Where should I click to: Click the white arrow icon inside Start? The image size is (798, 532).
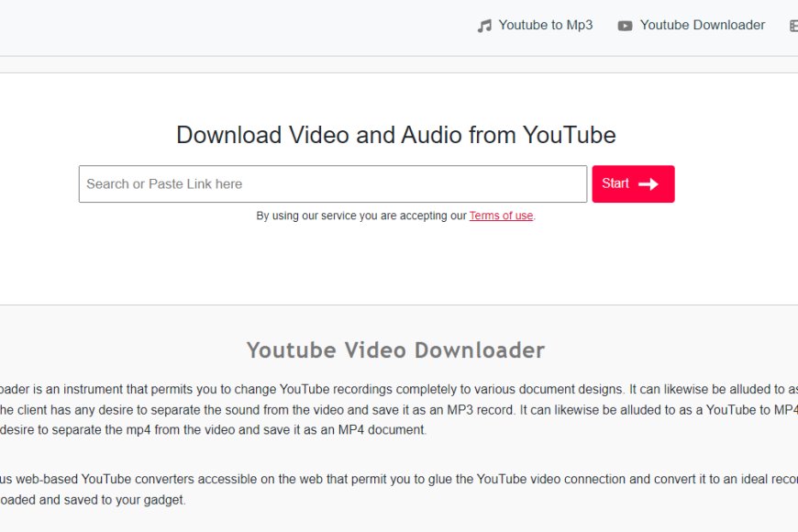point(648,183)
